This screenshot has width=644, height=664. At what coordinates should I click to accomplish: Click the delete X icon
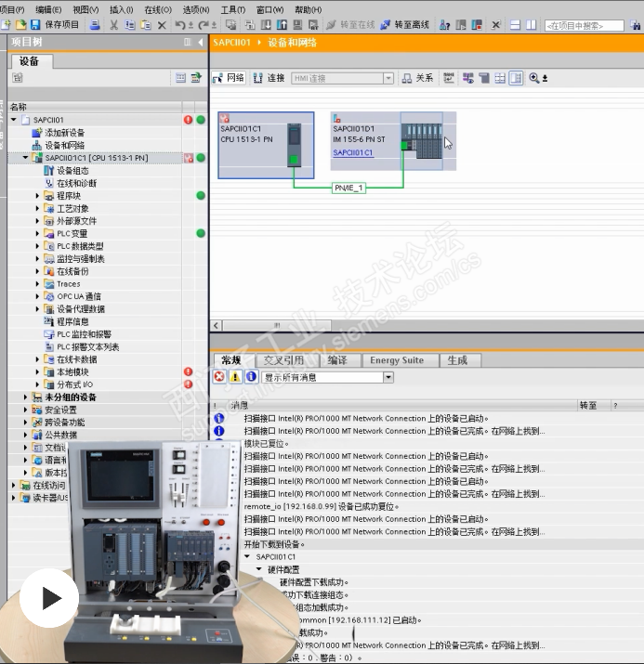click(x=162, y=25)
